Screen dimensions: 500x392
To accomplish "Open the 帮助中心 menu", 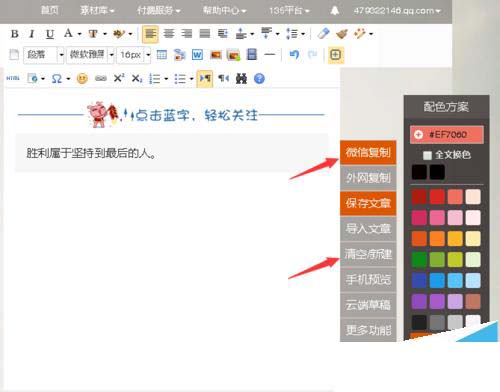I will click(224, 11).
